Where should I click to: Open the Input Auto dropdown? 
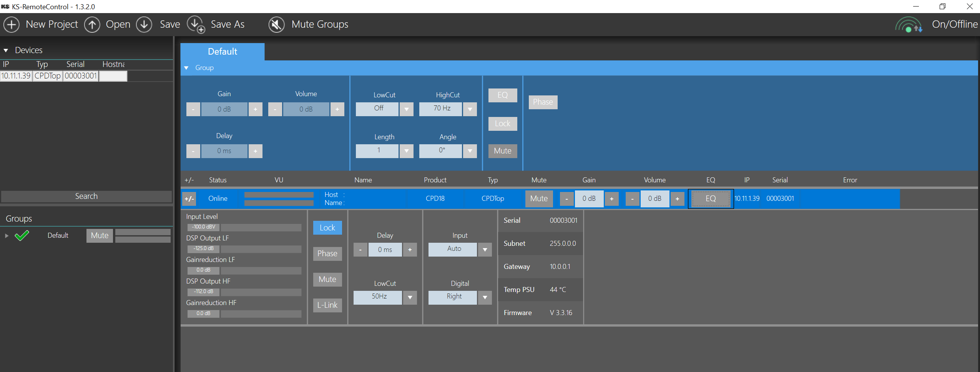(485, 250)
